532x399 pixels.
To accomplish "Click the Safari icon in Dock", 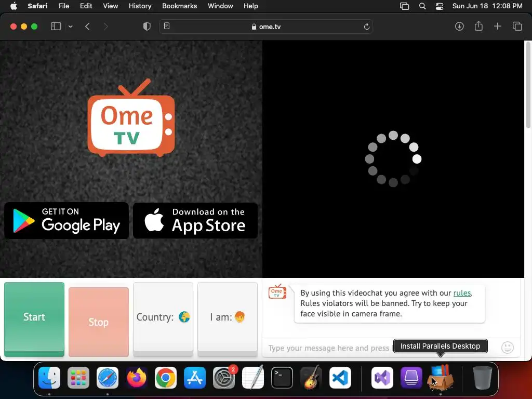I will tap(108, 378).
